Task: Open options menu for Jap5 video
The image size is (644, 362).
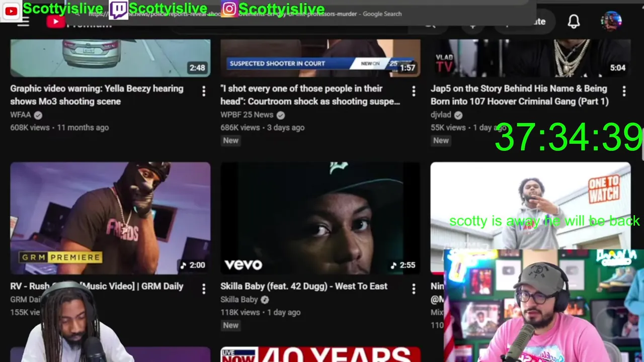Action: (x=624, y=91)
